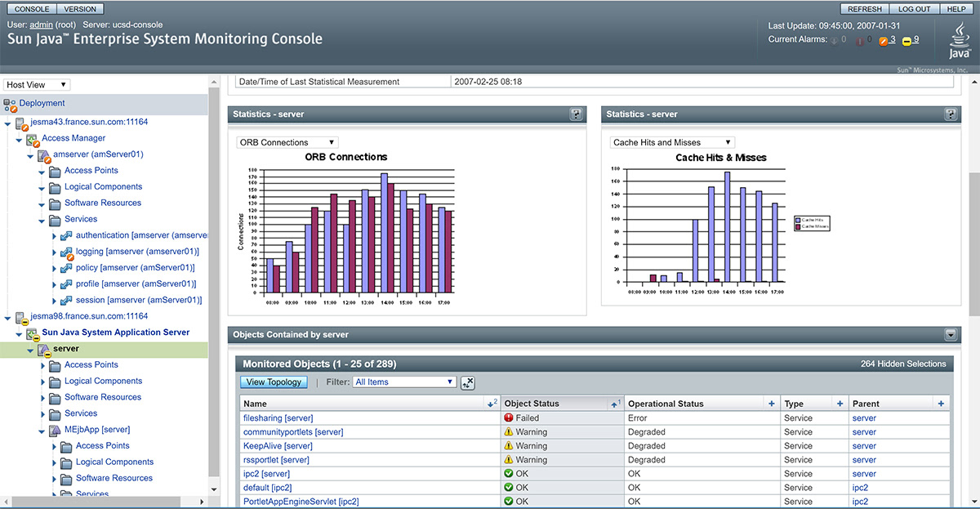Click the Warning status icon in KeepAlive row
Screen dimensions: 980x509
509,446
